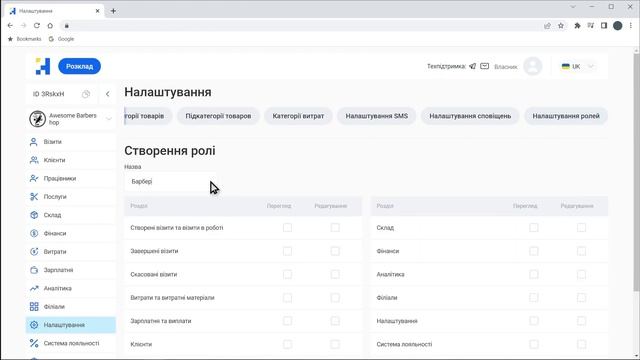Enable Перегляд for Створені візити та візити в роботі

pyautogui.click(x=287, y=228)
